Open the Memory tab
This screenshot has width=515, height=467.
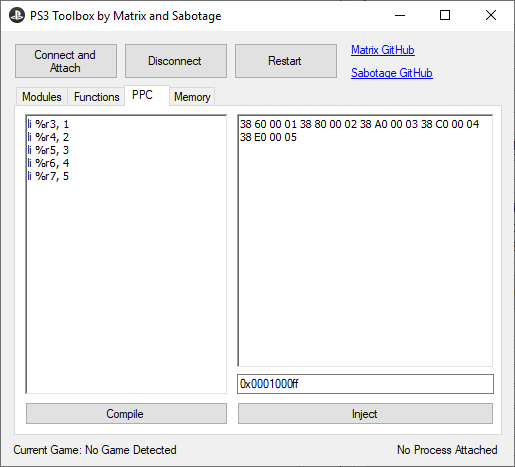[x=192, y=97]
